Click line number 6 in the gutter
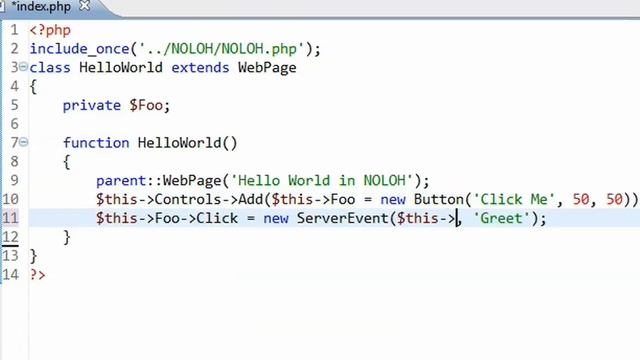Screen dimensions: 640x360 tap(14, 124)
